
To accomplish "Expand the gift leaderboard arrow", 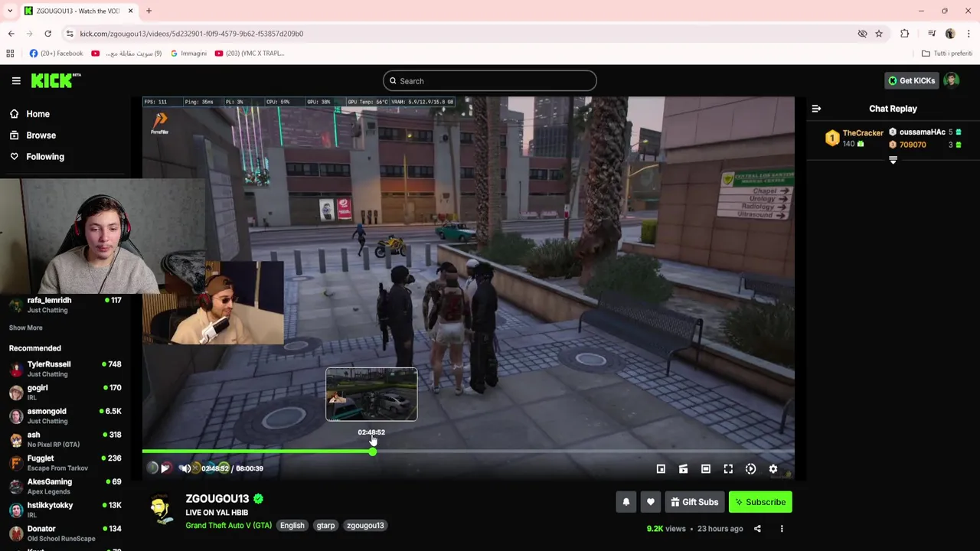I will coord(893,160).
